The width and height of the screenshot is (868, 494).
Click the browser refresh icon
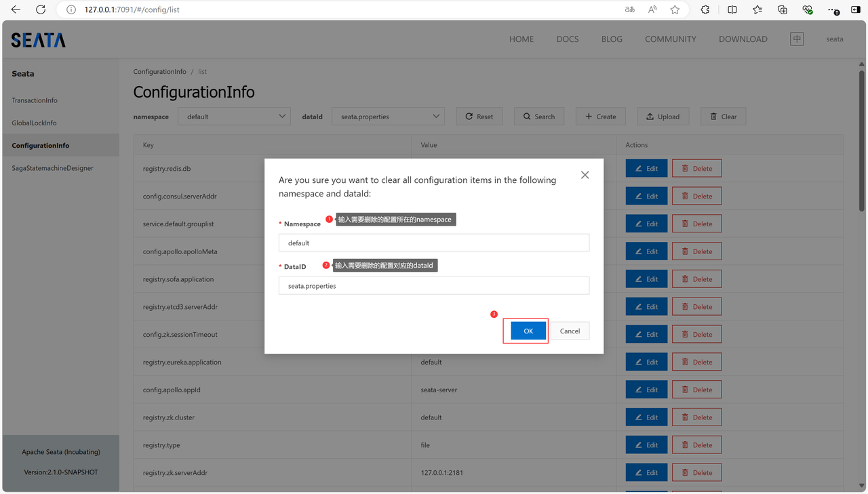pyautogui.click(x=41, y=9)
